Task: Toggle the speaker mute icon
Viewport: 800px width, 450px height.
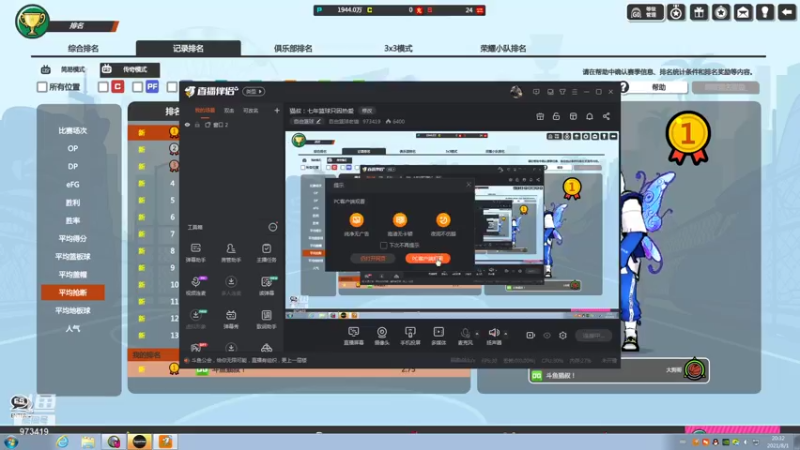Action: (493, 333)
